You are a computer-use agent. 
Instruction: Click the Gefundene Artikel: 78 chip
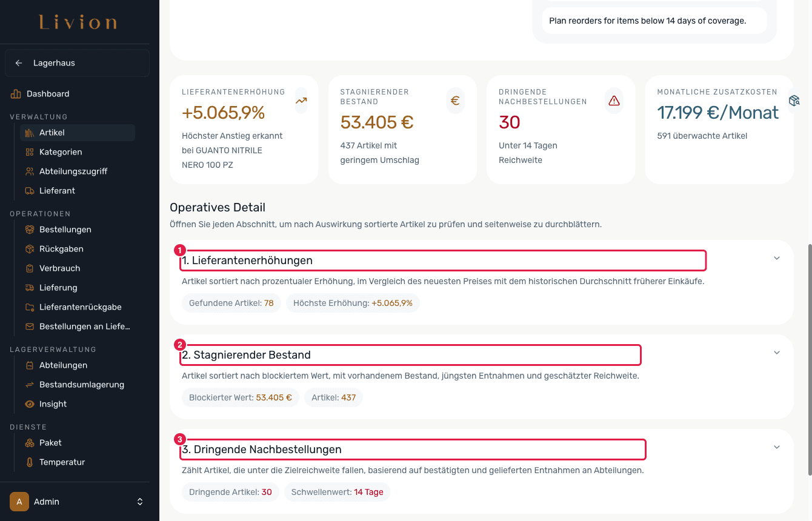tap(231, 303)
